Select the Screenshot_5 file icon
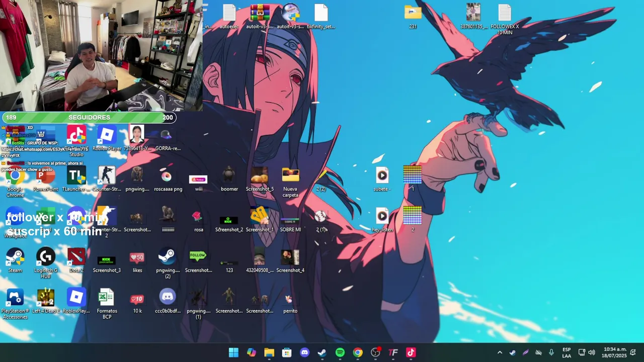The width and height of the screenshot is (644, 362). click(260, 180)
